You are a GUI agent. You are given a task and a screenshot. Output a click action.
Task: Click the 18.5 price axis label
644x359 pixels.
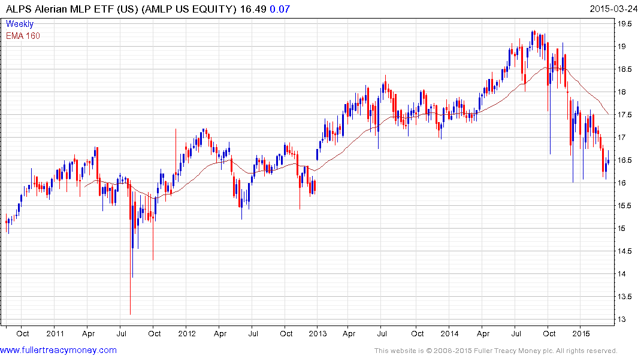(x=624, y=69)
